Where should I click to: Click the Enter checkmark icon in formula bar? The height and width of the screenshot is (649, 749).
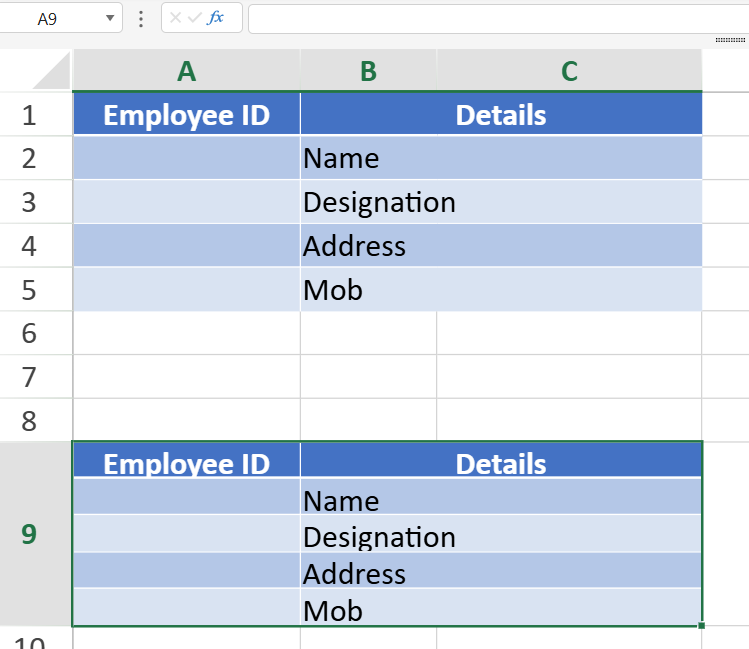click(x=194, y=18)
